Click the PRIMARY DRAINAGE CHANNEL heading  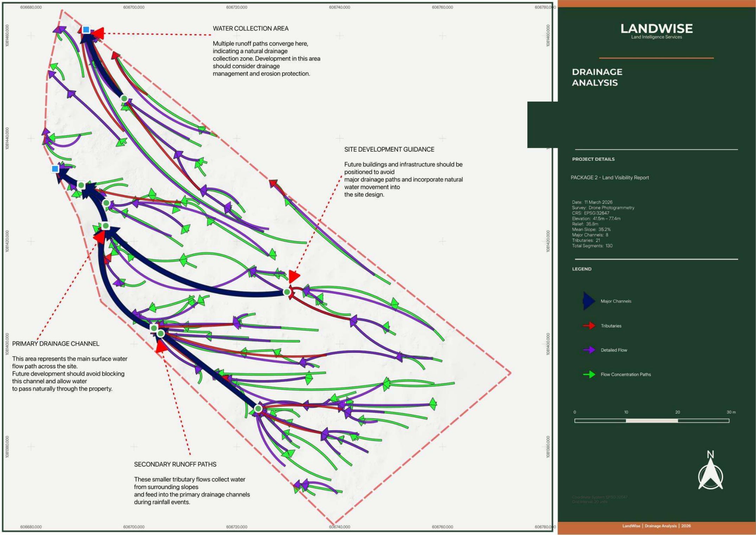[56, 344]
